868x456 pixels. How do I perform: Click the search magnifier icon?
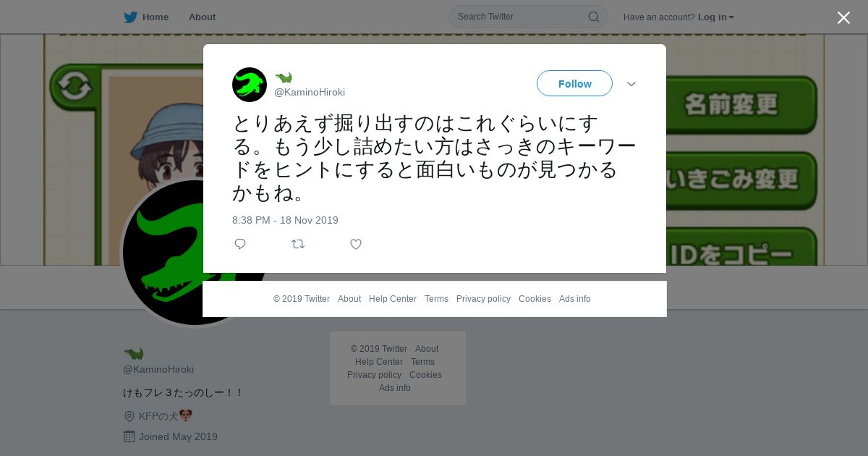click(593, 17)
